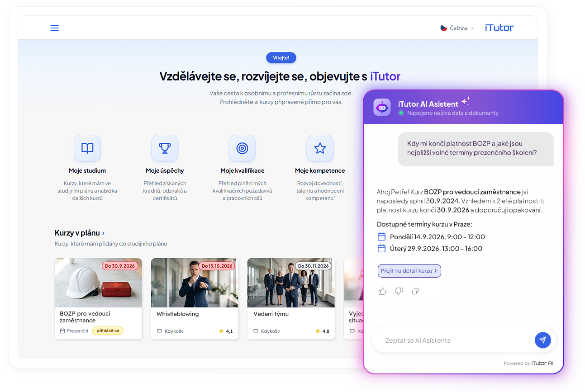Open the hamburger menu

coord(54,28)
